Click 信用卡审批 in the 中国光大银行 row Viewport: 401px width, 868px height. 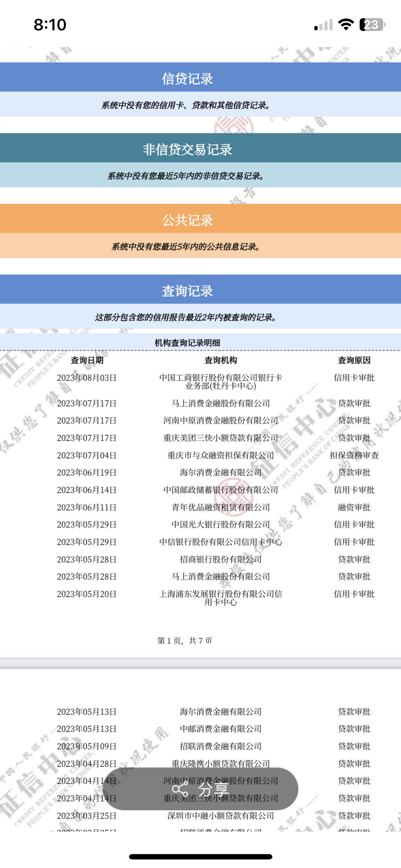coord(354,525)
